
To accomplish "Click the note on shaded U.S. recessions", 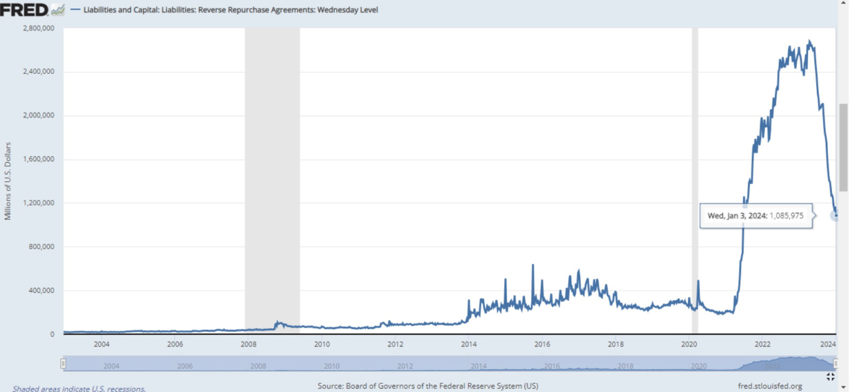I will [x=79, y=388].
